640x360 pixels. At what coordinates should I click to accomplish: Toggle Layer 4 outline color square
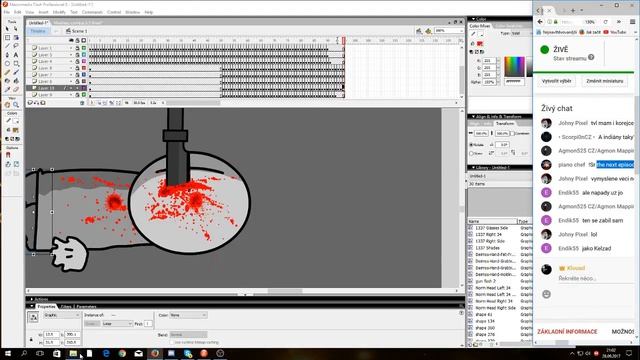tap(84, 61)
